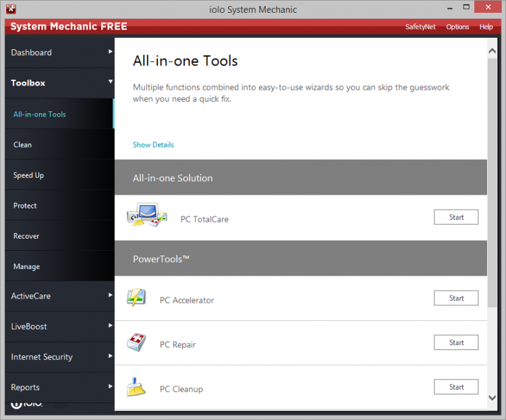The width and height of the screenshot is (506, 420).
Task: Click the PC Cleanup broom icon
Action: pyautogui.click(x=136, y=387)
